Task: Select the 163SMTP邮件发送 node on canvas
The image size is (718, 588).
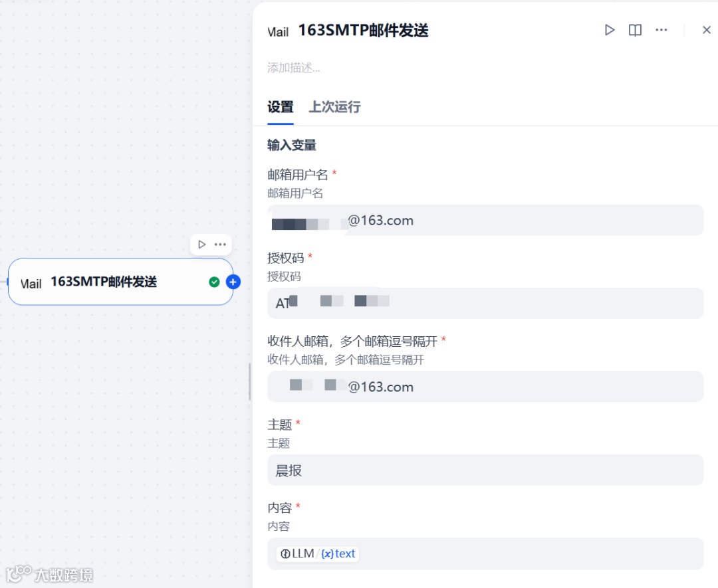Action: coord(120,282)
